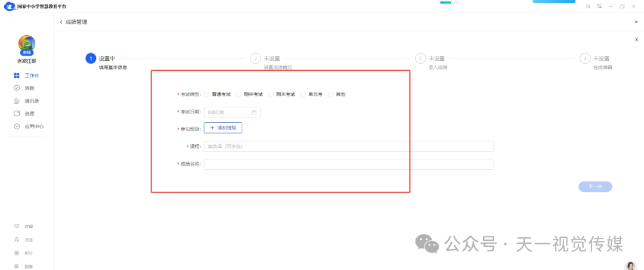Close the 成绩管理 header panel
644x270 pixels.
coord(636,21)
